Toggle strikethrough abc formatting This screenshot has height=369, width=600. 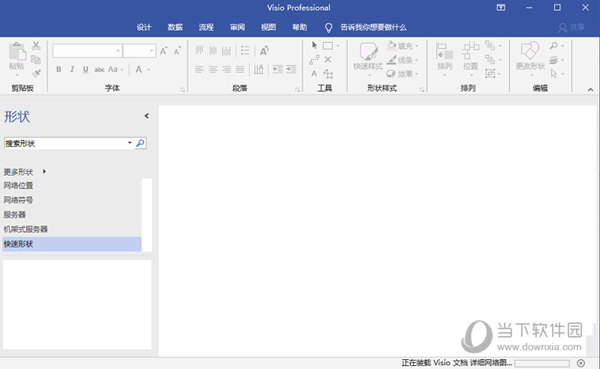[99, 70]
